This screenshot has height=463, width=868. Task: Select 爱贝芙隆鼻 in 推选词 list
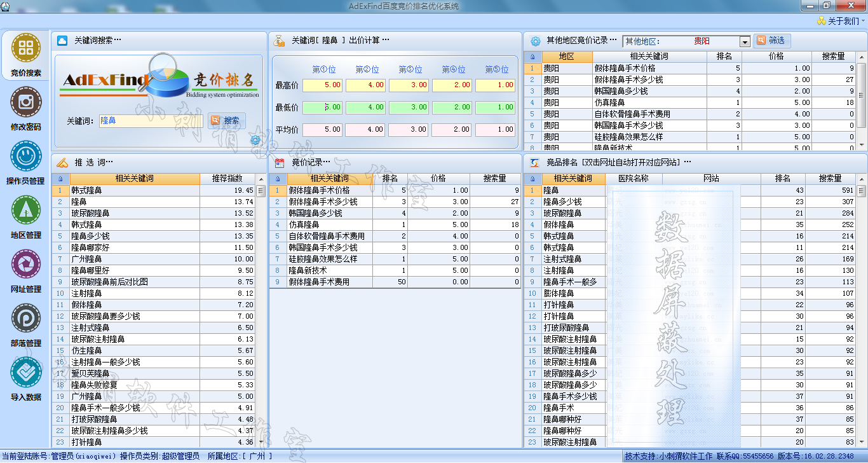[x=153, y=373]
